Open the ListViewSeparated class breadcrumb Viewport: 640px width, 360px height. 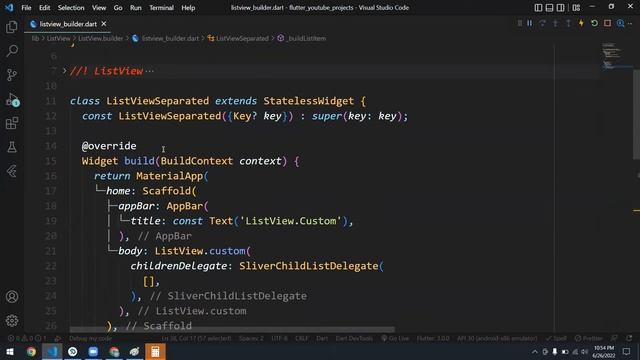click(x=238, y=38)
